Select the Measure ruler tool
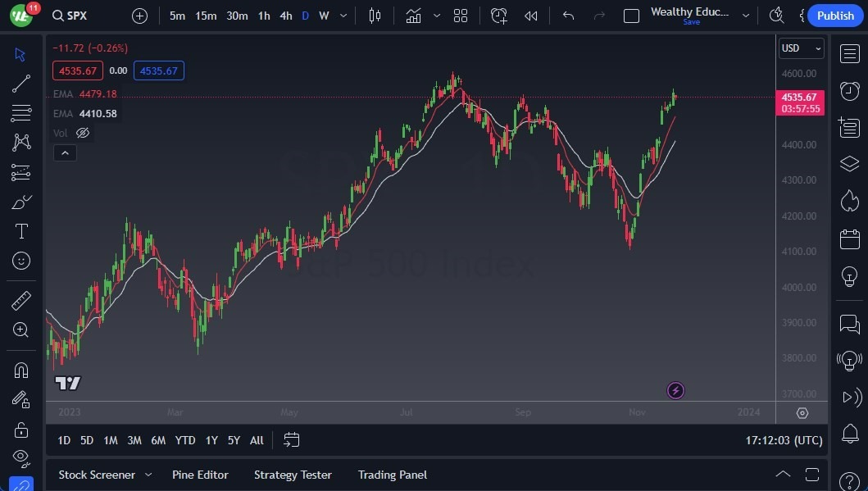 [x=20, y=300]
